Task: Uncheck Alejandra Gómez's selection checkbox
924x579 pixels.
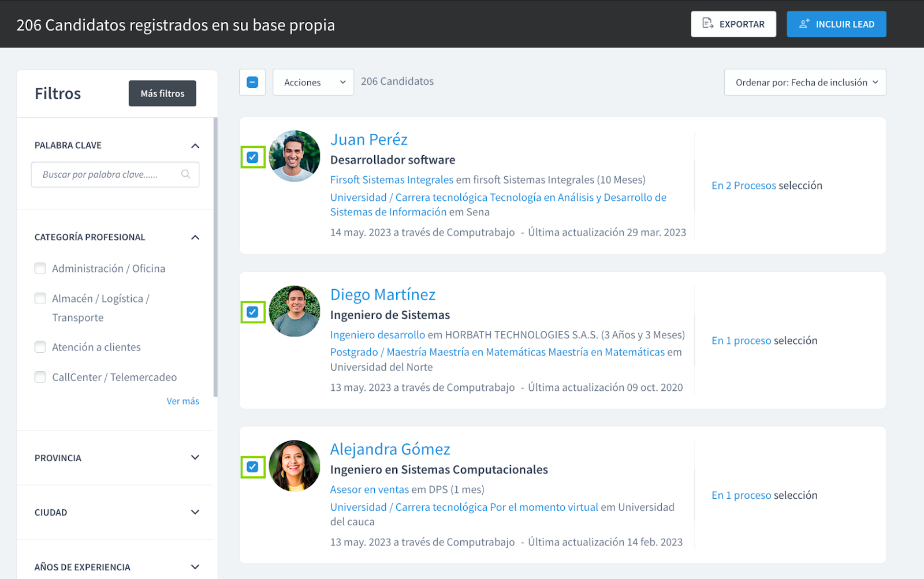Action: point(252,467)
